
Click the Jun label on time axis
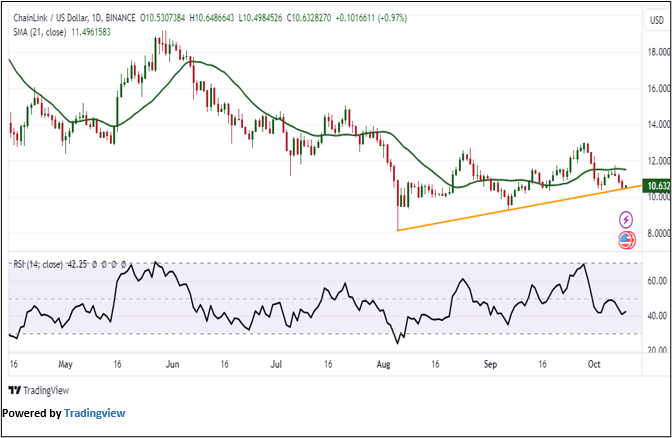pos(172,364)
